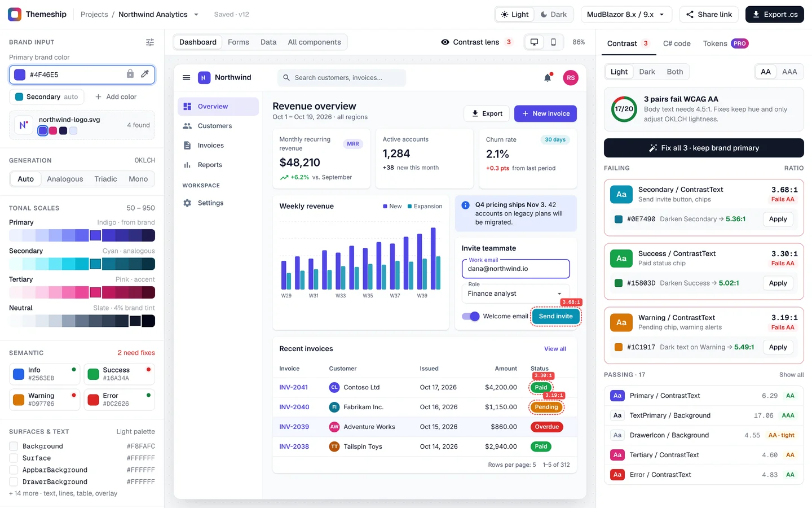This screenshot has height=508, width=812.
Task: Switch to the All components tab
Action: click(314, 42)
